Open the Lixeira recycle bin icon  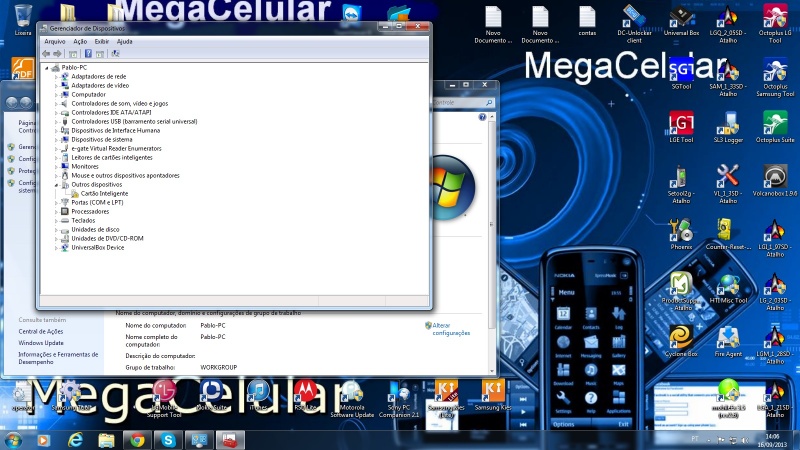[23, 20]
